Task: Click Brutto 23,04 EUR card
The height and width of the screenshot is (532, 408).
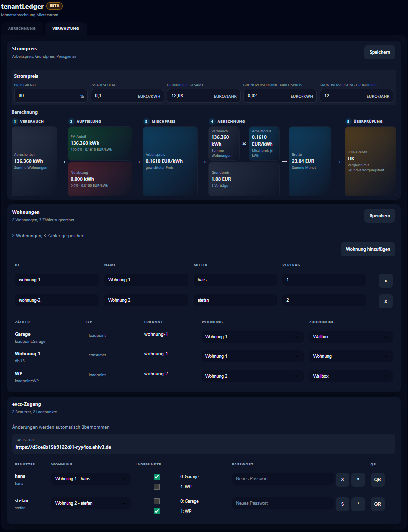Action: (x=310, y=161)
